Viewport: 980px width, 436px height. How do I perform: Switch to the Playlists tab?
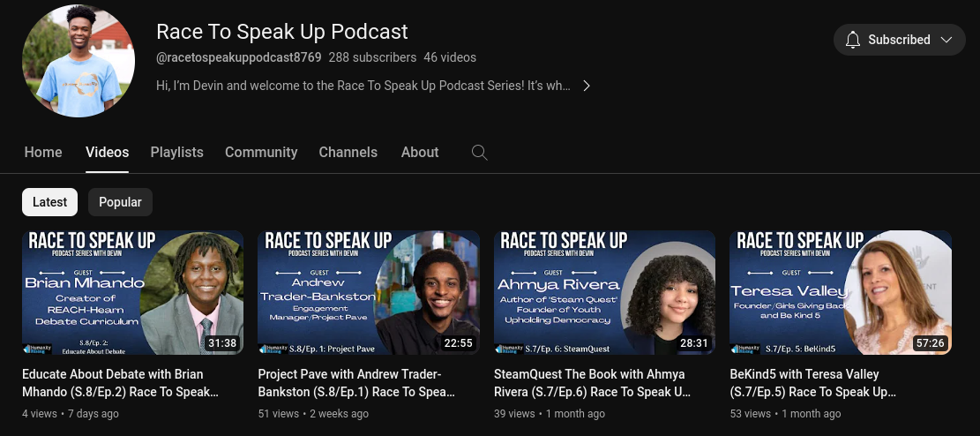tap(176, 152)
